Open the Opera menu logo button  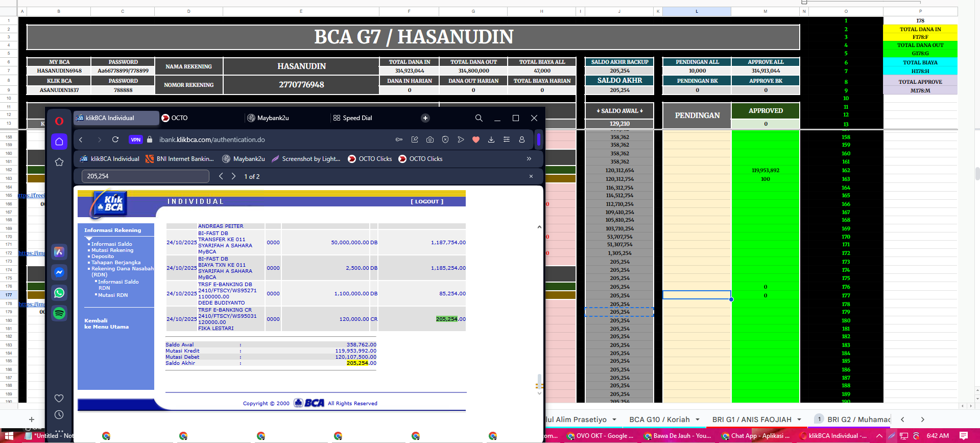[x=59, y=121]
